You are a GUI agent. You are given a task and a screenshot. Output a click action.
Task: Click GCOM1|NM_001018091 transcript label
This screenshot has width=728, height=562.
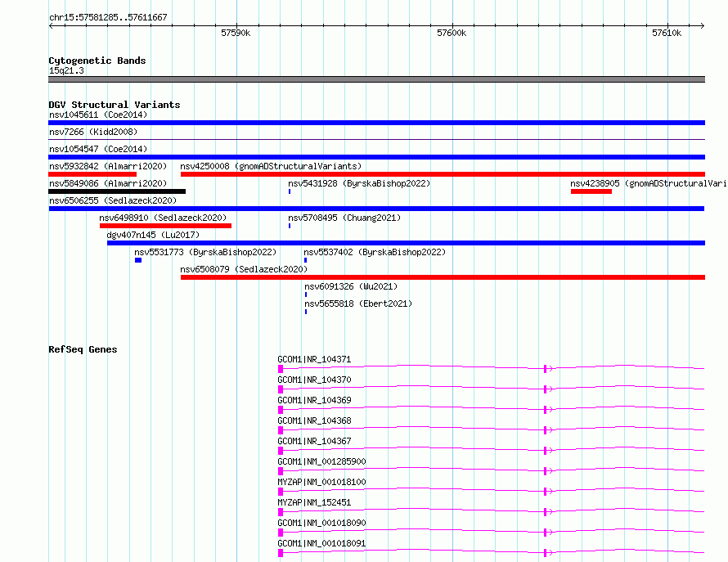pos(321,543)
